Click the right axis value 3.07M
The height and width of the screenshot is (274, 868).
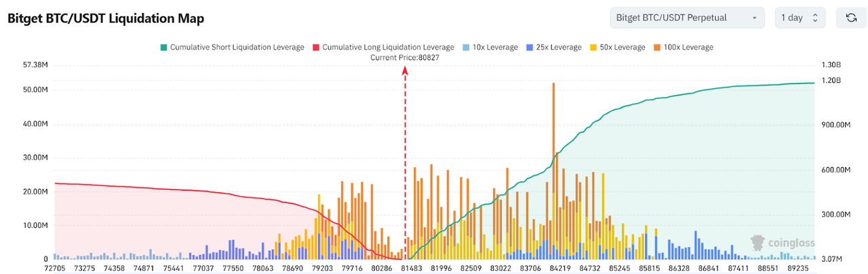(x=832, y=259)
